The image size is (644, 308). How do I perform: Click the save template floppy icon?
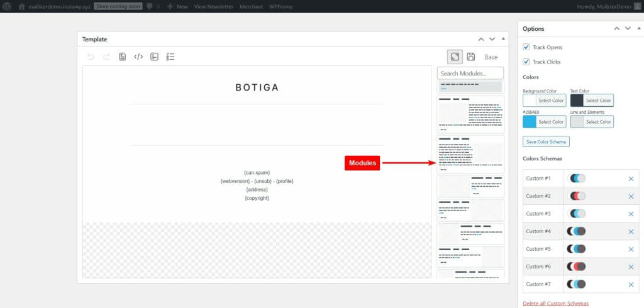click(x=471, y=57)
